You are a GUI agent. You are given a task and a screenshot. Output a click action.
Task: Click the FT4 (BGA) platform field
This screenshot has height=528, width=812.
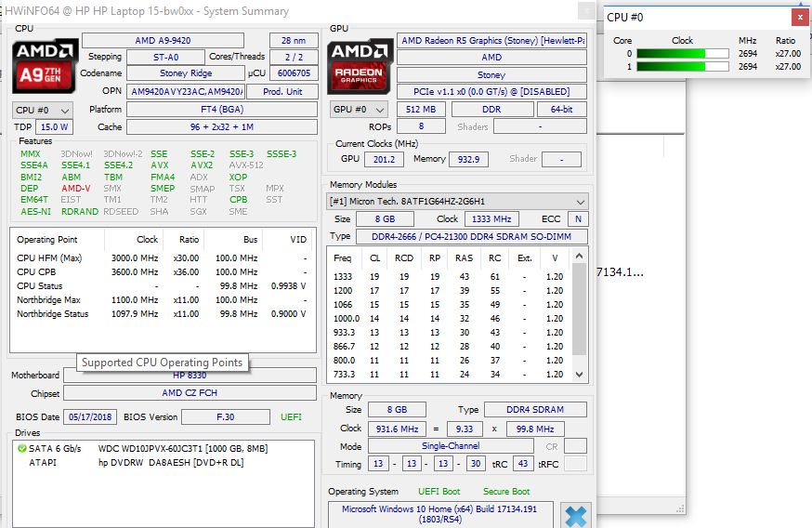pos(222,110)
